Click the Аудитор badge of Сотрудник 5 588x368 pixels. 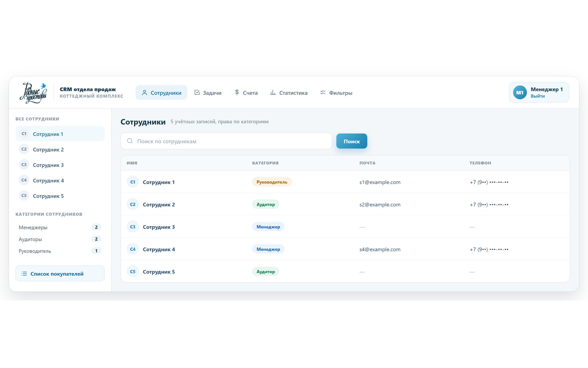(266, 272)
